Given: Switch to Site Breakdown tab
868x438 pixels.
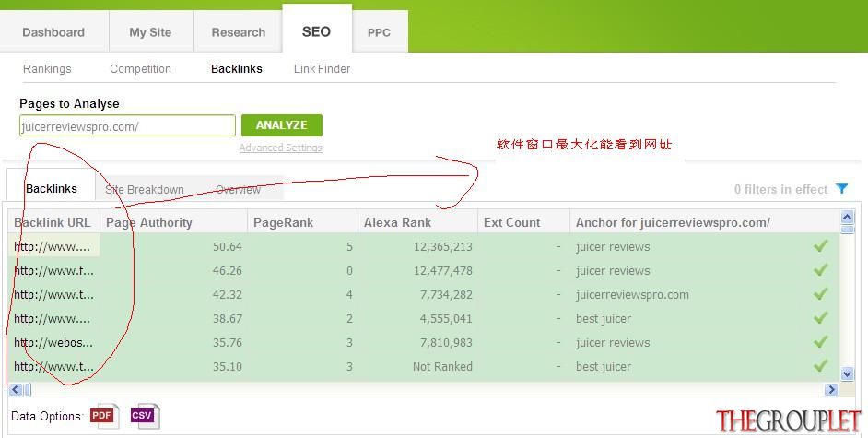Looking at the screenshot, I should [145, 189].
